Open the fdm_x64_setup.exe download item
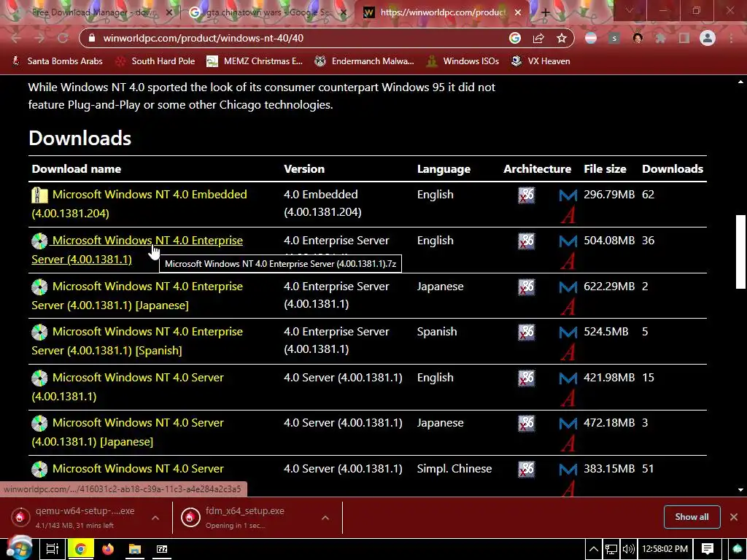 tap(245, 517)
